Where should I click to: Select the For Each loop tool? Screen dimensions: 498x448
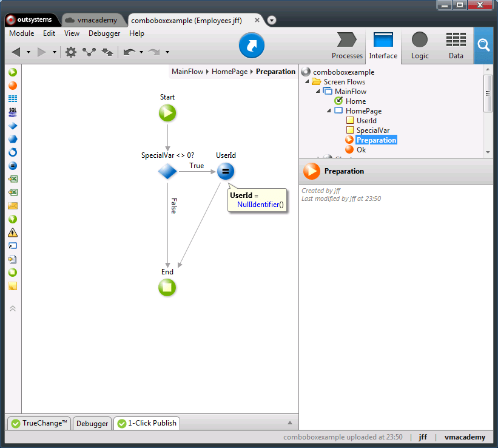click(13, 152)
